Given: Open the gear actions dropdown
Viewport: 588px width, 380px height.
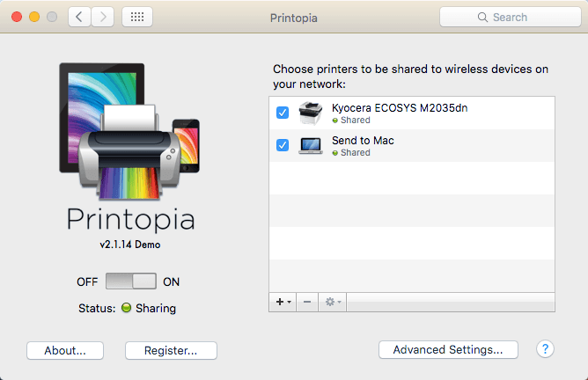Looking at the screenshot, I should click(x=334, y=302).
